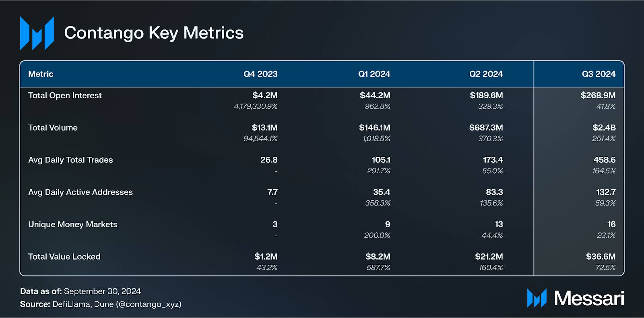The height and width of the screenshot is (318, 644).
Task: Select the 'Q1 2024' column header
Action: pos(374,74)
